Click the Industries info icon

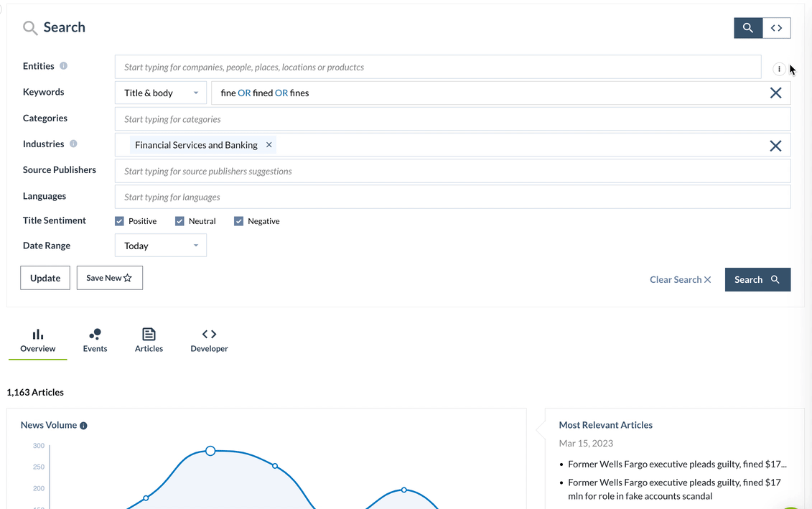(73, 144)
